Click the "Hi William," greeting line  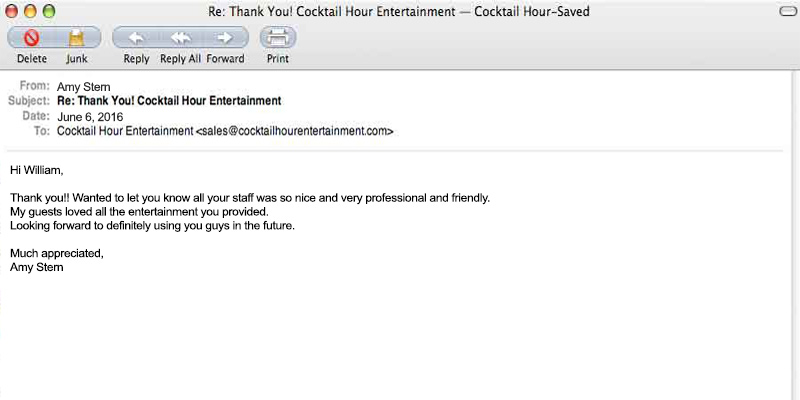click(x=36, y=170)
